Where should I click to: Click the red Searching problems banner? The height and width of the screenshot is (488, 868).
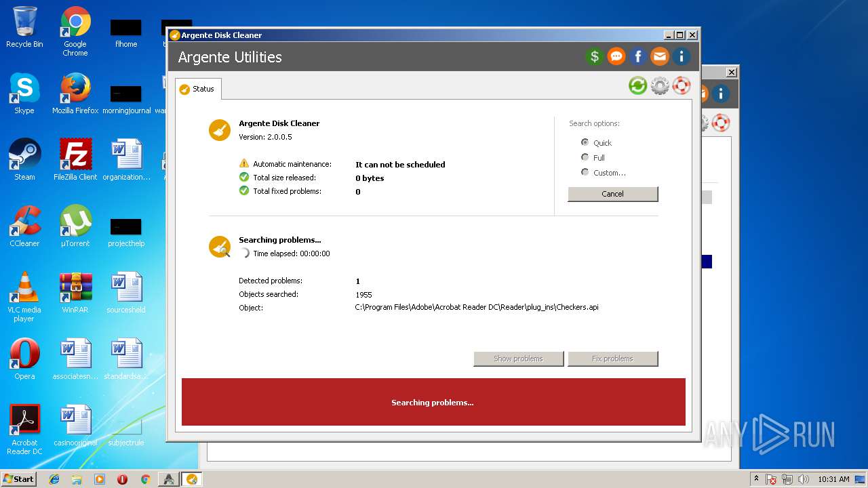click(433, 402)
